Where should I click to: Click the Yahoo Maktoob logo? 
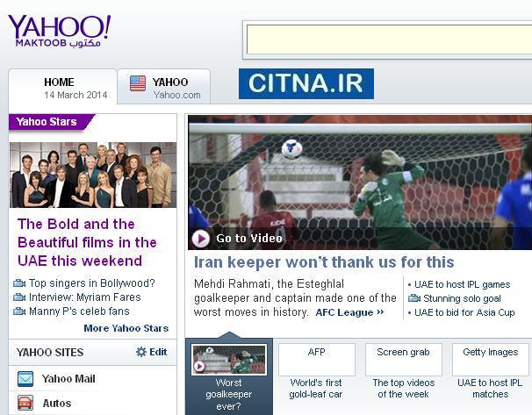[x=59, y=31]
